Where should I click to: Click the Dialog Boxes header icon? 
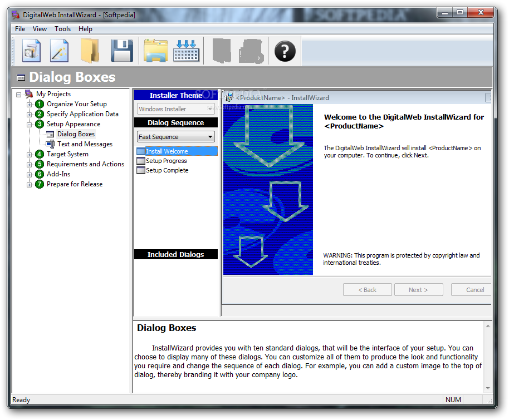click(21, 77)
